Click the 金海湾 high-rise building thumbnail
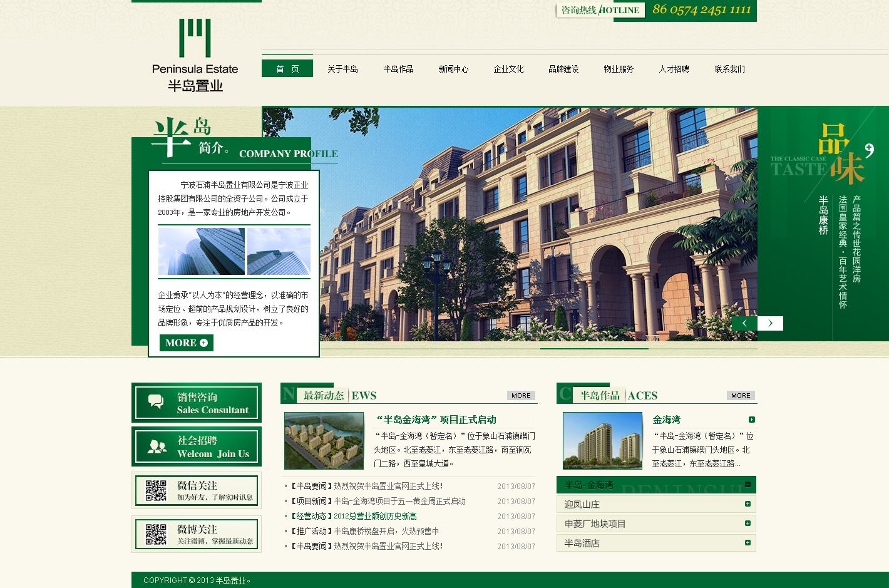Viewport: 889px width, 588px height. coord(602,441)
